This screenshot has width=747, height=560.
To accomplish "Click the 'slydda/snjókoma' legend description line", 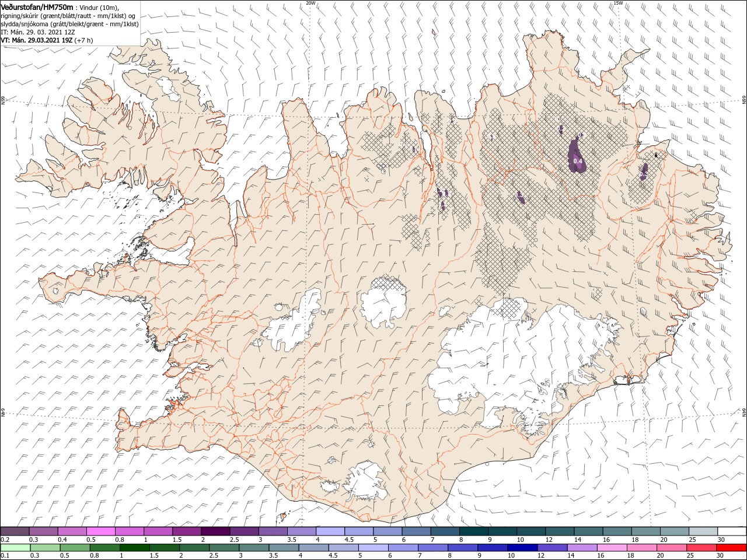I will coord(69,24).
